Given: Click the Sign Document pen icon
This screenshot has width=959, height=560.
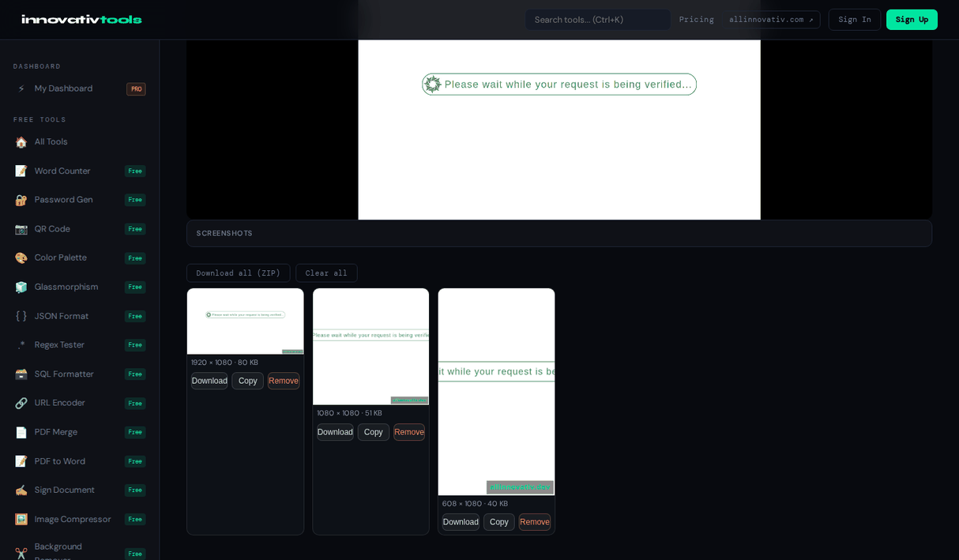Looking at the screenshot, I should coord(21,490).
